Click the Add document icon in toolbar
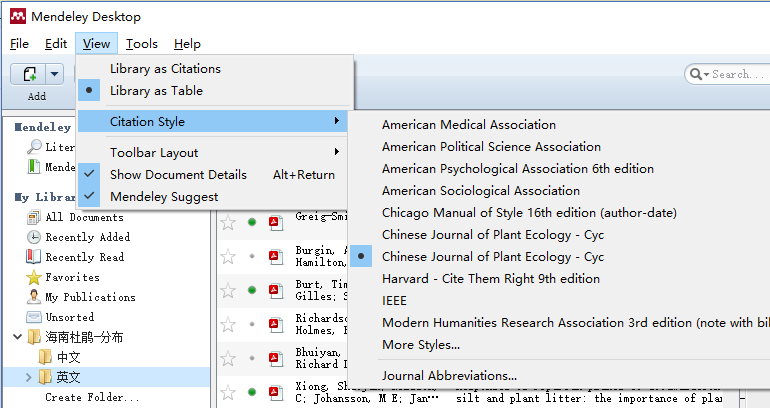Screen dimensions: 770x408 (29, 74)
